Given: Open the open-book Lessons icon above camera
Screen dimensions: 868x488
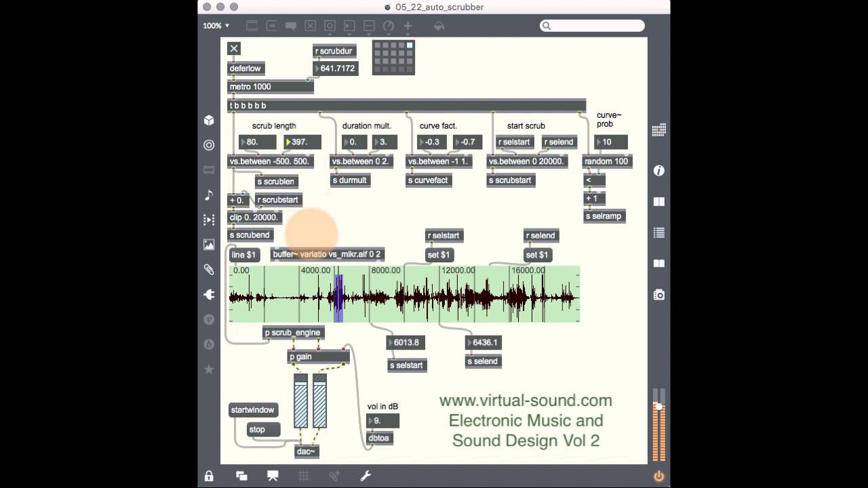Looking at the screenshot, I should pyautogui.click(x=658, y=263).
